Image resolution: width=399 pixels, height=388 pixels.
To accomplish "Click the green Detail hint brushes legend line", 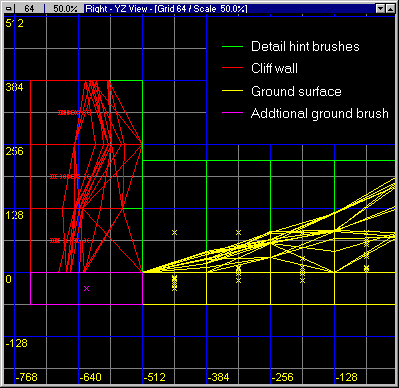I will pos(232,47).
